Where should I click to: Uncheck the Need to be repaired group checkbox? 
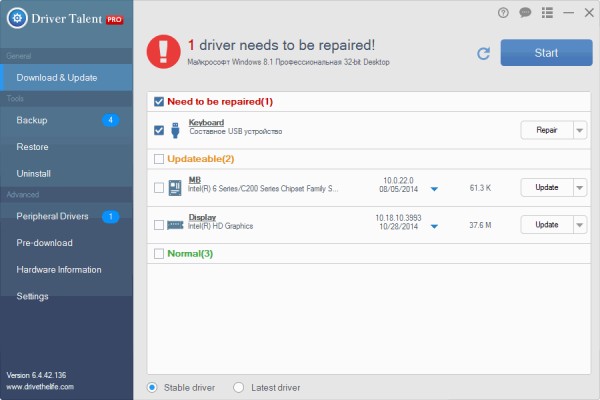[x=159, y=102]
